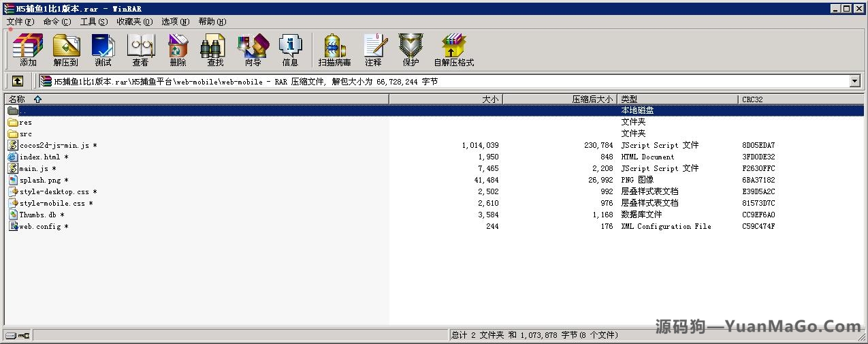This screenshot has height=344, width=868.
Task: Click the 添加 (Add) toolbar icon
Action: [28, 50]
